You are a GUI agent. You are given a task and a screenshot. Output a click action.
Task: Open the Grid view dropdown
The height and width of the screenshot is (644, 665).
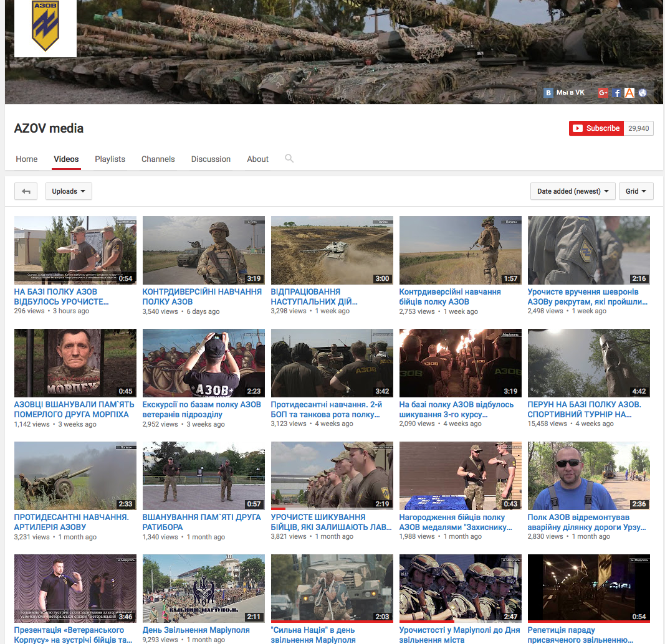pyautogui.click(x=636, y=191)
